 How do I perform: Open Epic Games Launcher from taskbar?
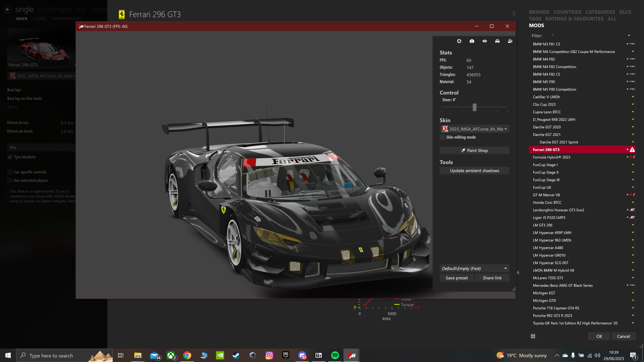286,355
